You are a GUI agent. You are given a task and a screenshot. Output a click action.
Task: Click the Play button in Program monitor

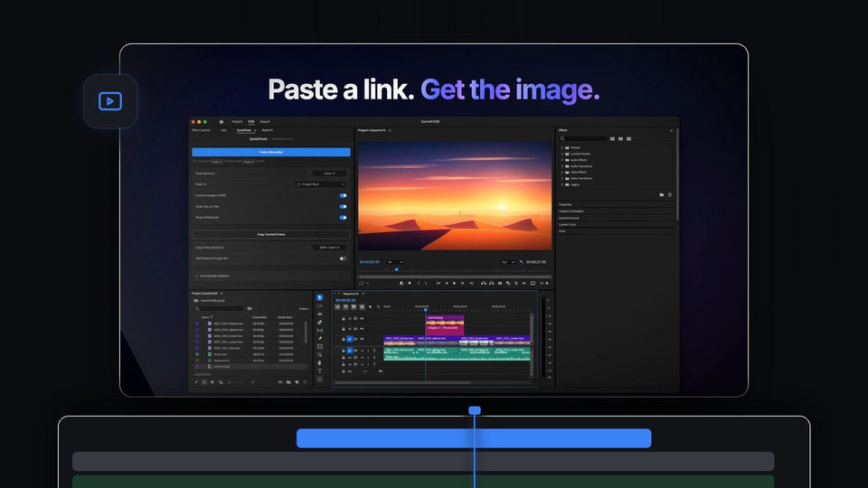click(455, 283)
